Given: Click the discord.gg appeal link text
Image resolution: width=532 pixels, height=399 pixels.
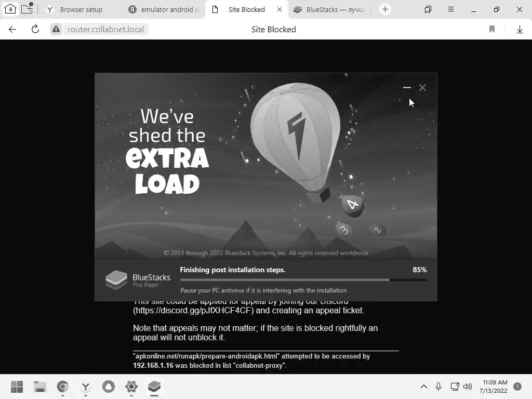Looking at the screenshot, I should pyautogui.click(x=193, y=311).
